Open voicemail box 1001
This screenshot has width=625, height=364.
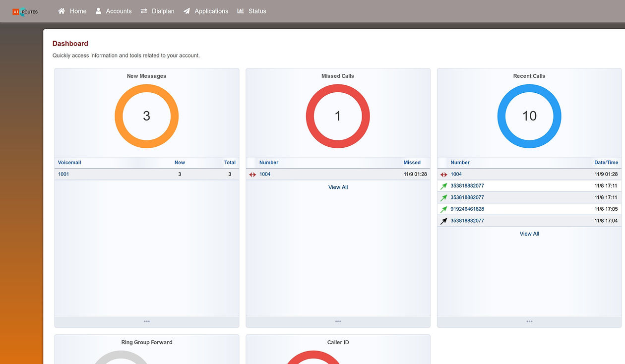point(63,175)
